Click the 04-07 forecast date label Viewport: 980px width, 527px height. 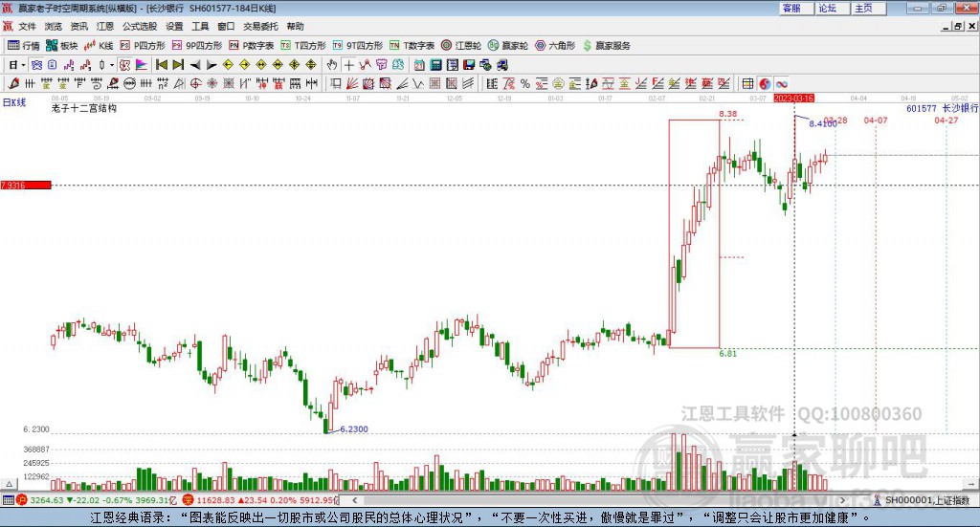tap(875, 121)
